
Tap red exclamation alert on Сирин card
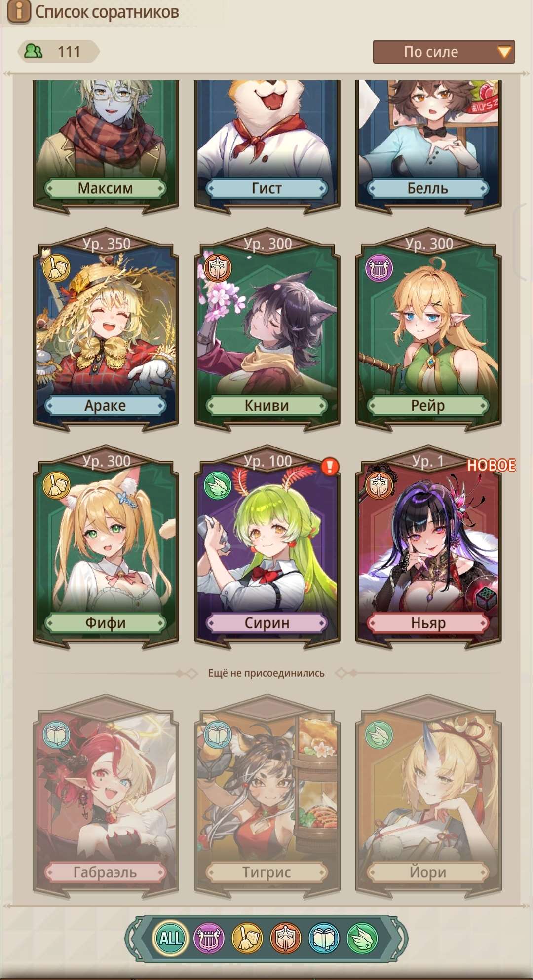tap(330, 466)
